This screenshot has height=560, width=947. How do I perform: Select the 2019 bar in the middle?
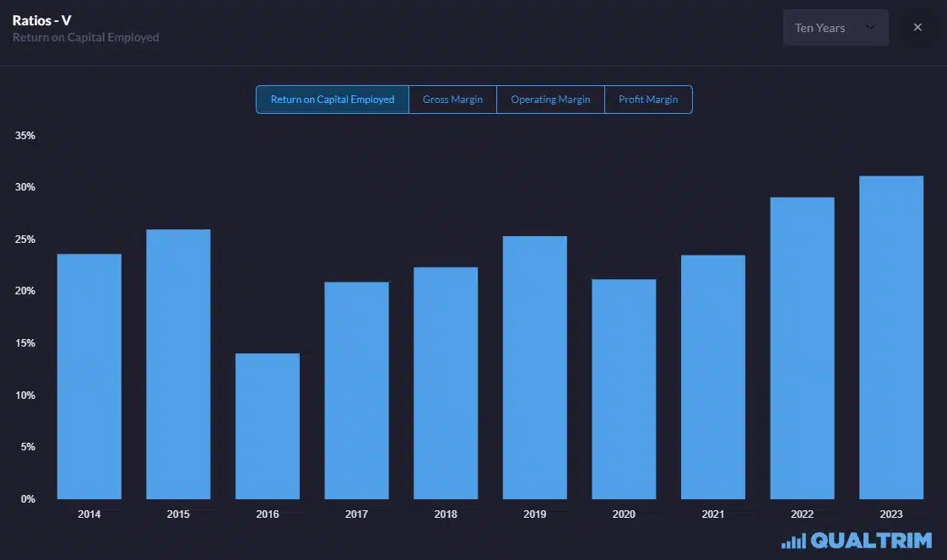click(535, 367)
